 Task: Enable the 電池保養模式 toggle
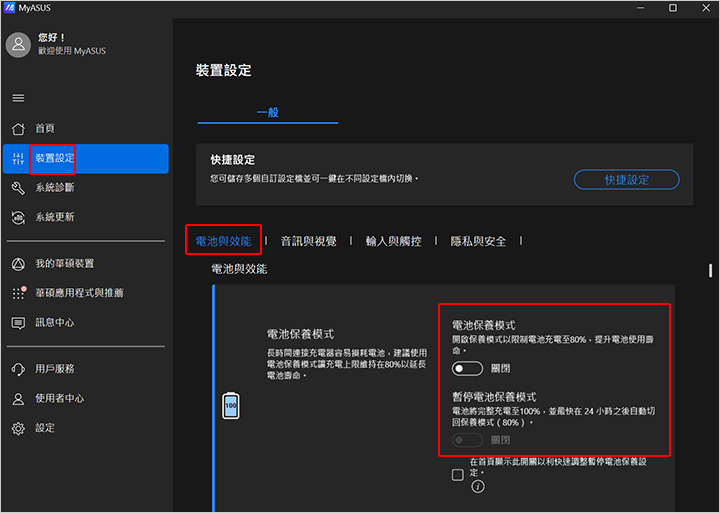(467, 369)
